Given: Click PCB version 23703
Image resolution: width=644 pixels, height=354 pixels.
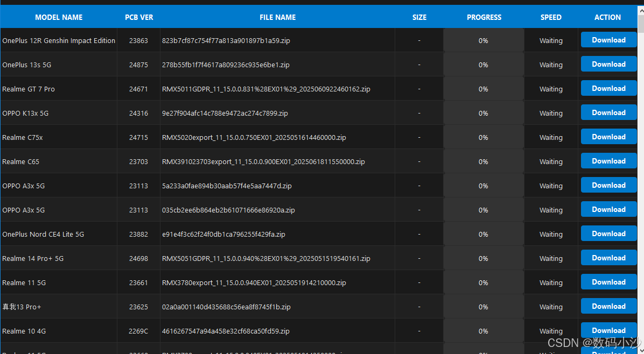Looking at the screenshot, I should click(x=138, y=161).
